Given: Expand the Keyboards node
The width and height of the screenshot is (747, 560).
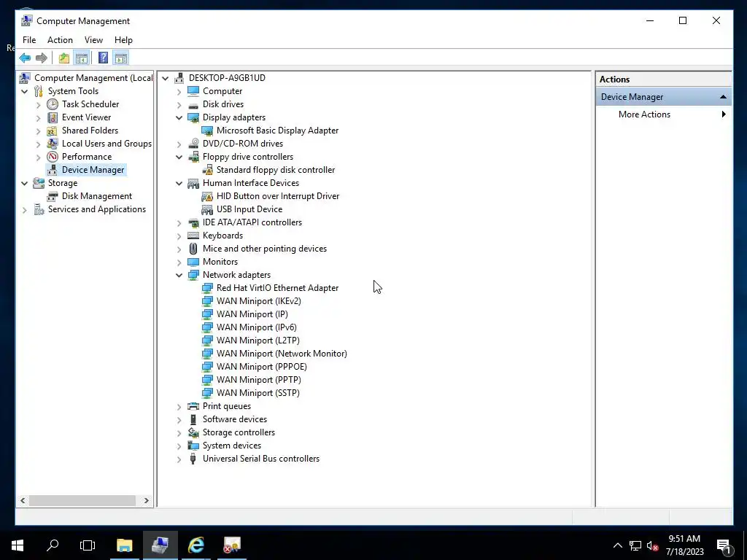Looking at the screenshot, I should 179,236.
